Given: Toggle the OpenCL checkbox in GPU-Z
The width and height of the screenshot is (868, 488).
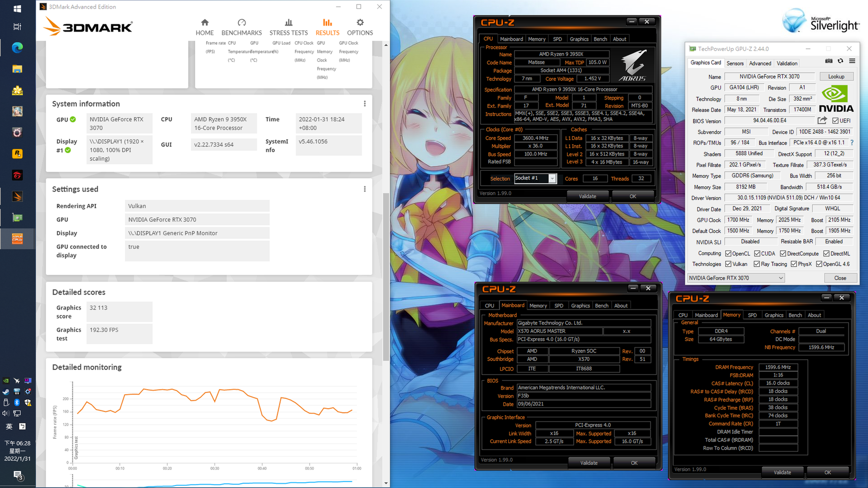Looking at the screenshot, I should click(728, 253).
